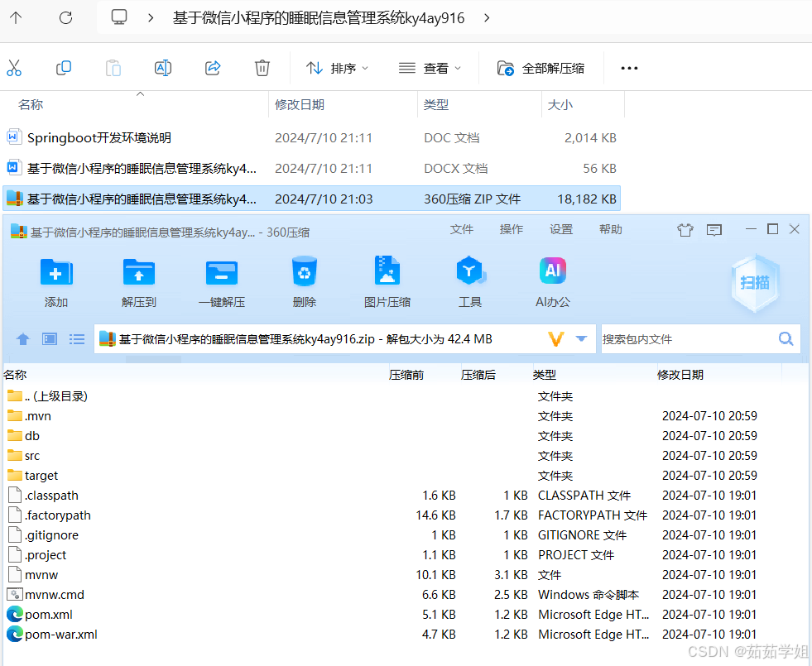The image size is (812, 666).
Task: Sort archive contents by 压缩前 column
Action: [x=406, y=375]
